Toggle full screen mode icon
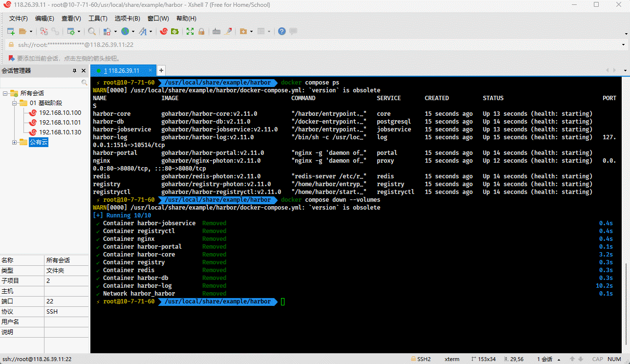The image size is (630, 364). pyautogui.click(x=190, y=31)
